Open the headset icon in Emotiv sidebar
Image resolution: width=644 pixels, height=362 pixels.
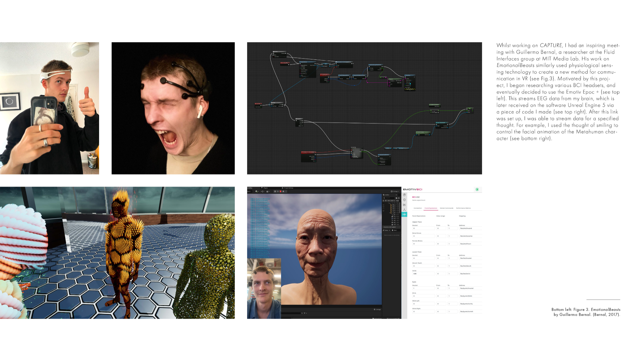tap(404, 195)
